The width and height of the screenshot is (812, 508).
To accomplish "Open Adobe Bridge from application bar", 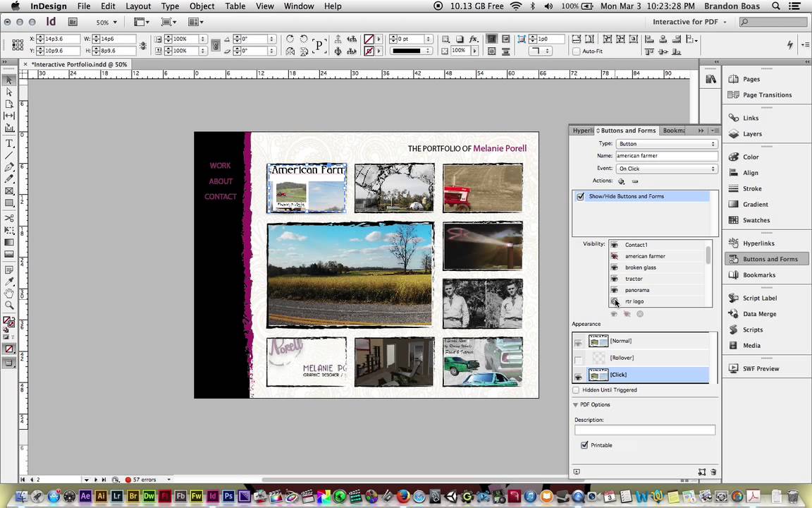I will 73,22.
